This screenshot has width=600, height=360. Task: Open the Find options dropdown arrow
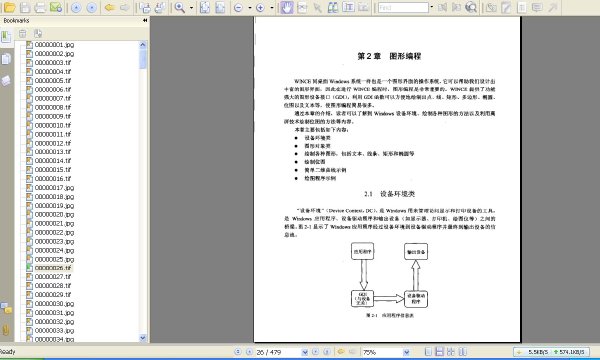point(432,8)
